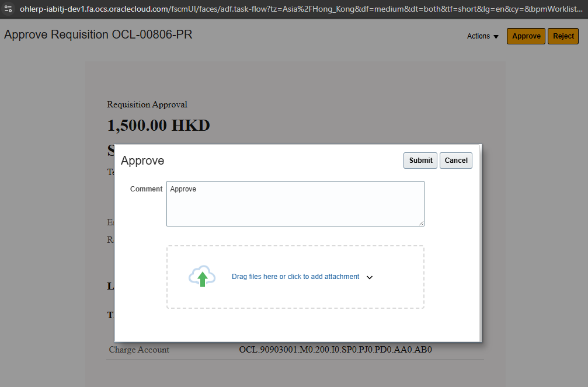Click the green cloud upload icon

point(201,276)
